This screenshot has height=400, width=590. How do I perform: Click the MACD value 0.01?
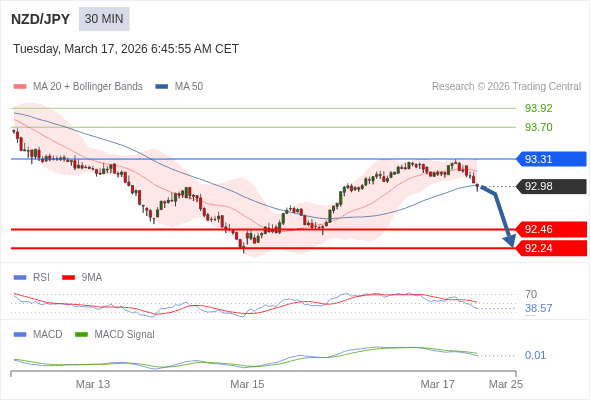tap(535, 355)
